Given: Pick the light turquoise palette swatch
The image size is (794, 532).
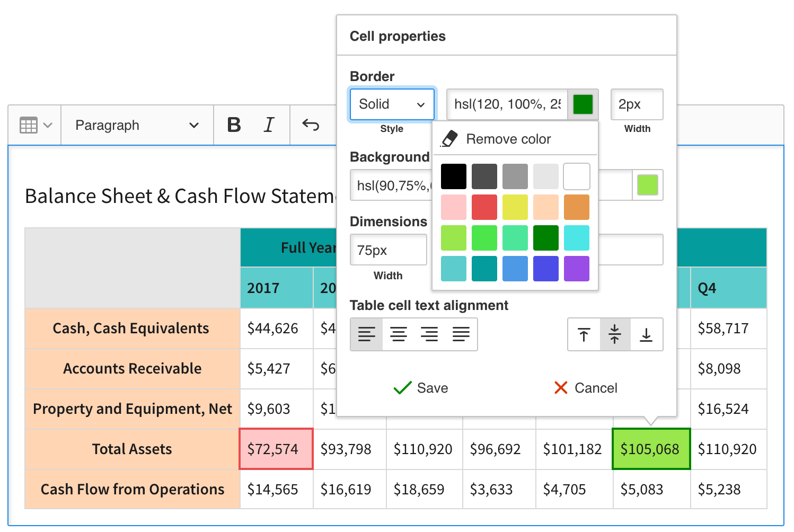Looking at the screenshot, I should [x=454, y=269].
